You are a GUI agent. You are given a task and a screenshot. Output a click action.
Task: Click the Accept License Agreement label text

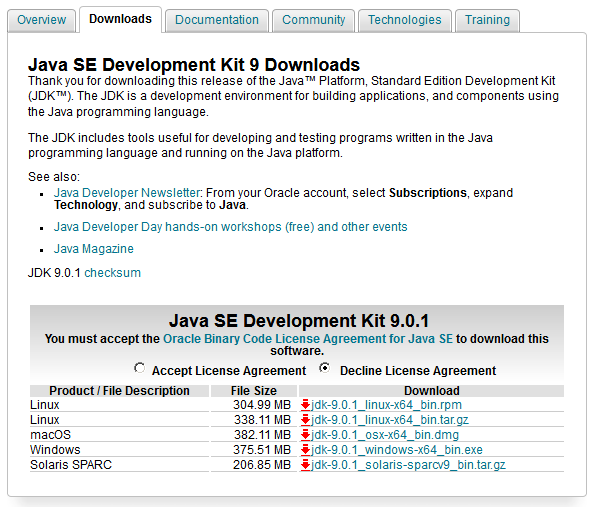click(229, 371)
